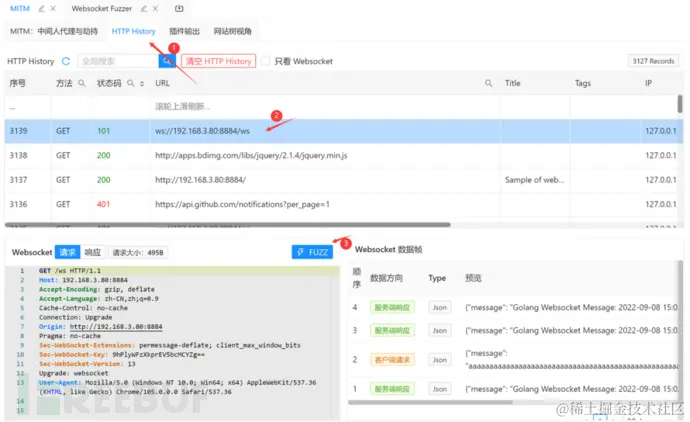The image size is (690, 422).
Task: Click the 服务端响应 tag in frame 4
Action: [392, 308]
